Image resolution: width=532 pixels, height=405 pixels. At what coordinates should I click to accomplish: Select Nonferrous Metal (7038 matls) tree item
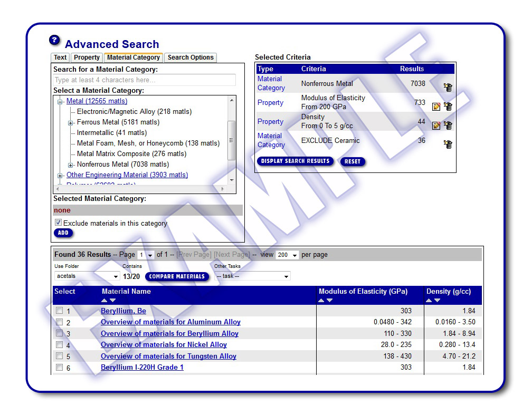coord(123,165)
